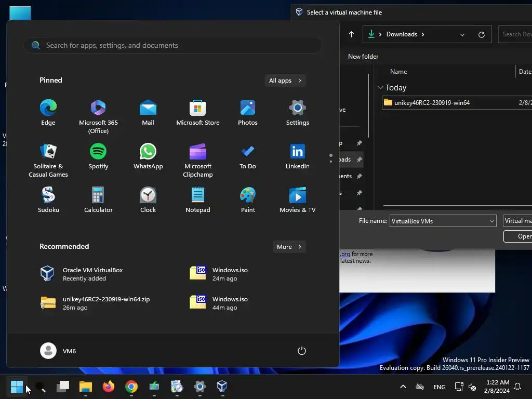
Task: Open Notepad
Action: 198,200
